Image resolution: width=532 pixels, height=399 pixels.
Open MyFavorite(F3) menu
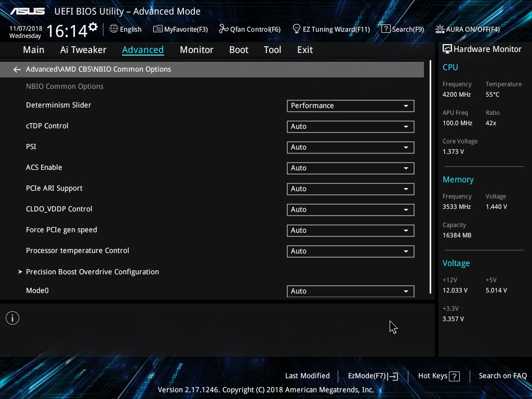[180, 29]
